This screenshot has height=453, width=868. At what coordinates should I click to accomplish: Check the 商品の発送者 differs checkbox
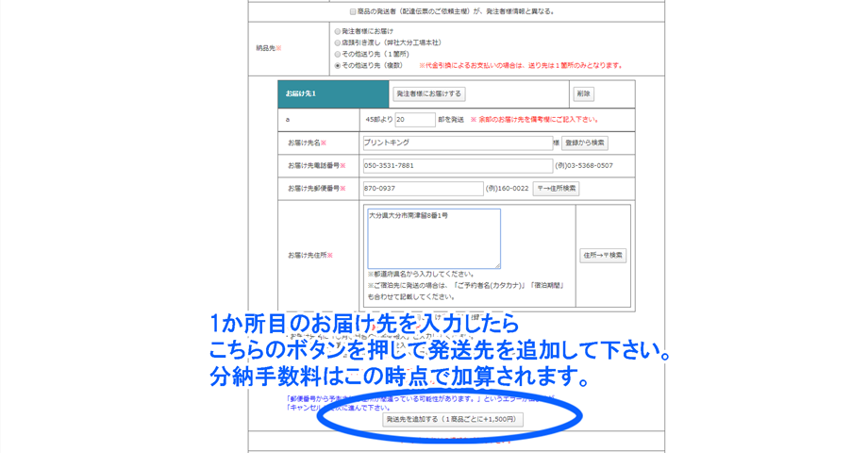pos(353,11)
